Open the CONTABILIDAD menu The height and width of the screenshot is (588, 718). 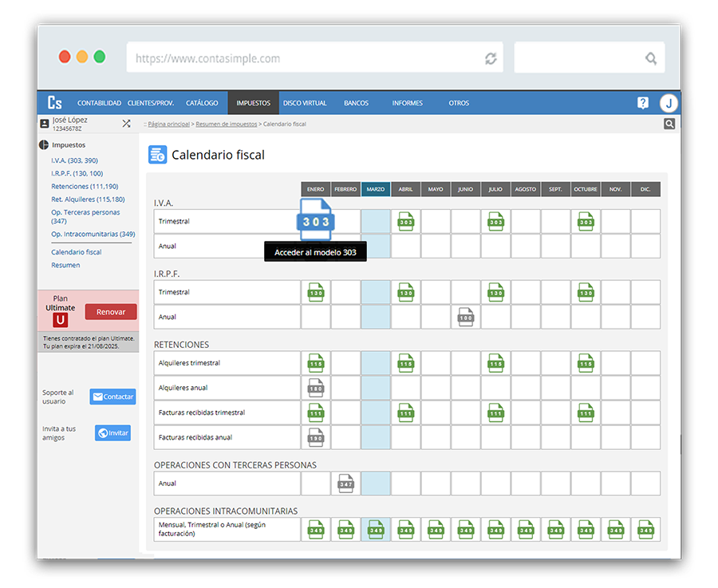click(x=99, y=103)
